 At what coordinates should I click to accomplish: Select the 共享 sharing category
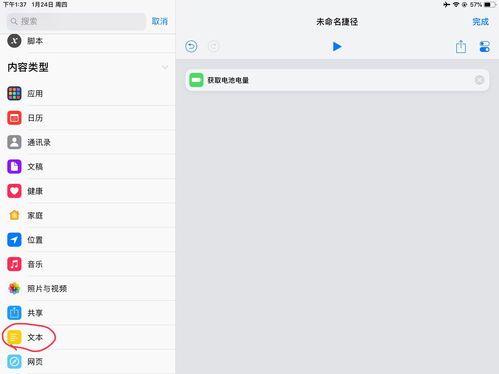87,313
